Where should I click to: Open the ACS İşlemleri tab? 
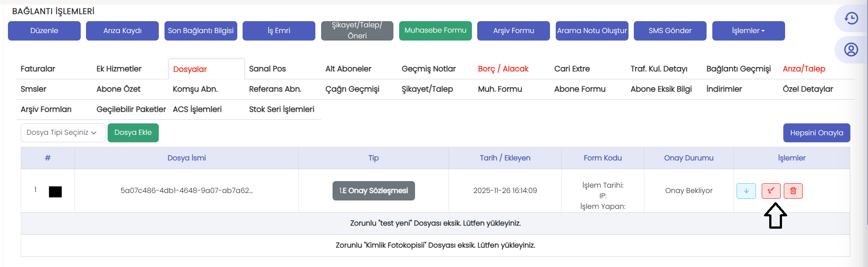point(197,109)
